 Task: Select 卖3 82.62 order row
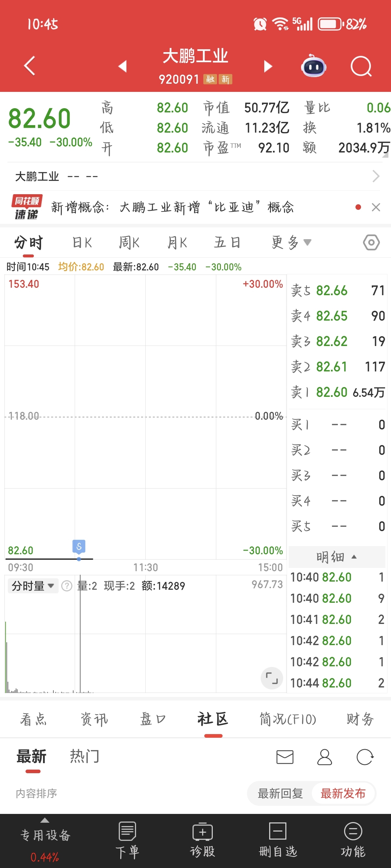(x=338, y=341)
